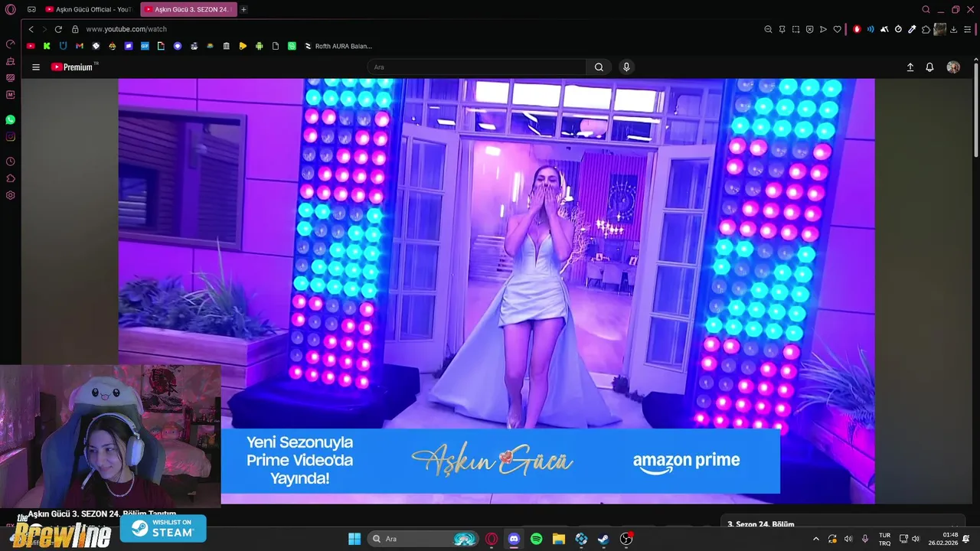Select the Aşkın Gücü 3. SEZON 24 tab

pos(188,9)
